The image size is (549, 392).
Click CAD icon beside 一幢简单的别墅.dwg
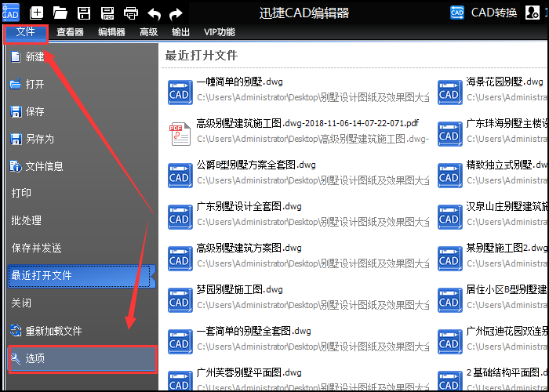(180, 93)
